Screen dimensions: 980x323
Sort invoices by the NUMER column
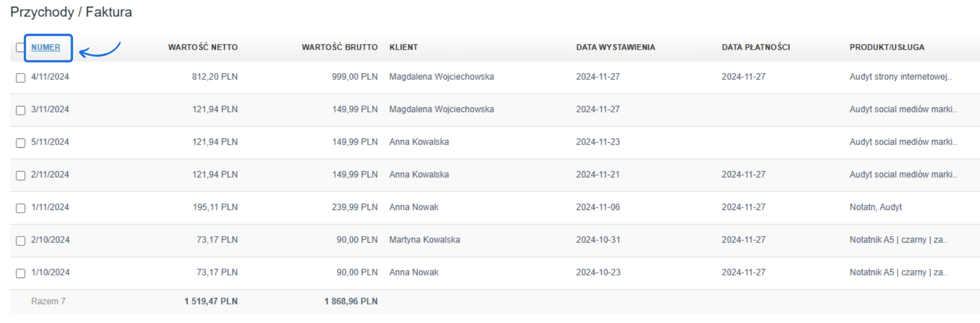pos(45,48)
